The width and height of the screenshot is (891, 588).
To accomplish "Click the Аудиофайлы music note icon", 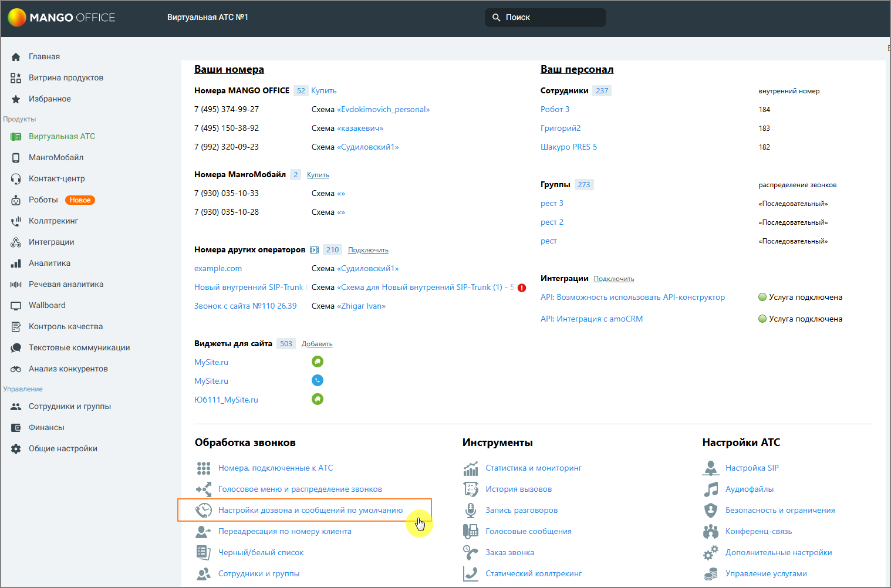I will (711, 489).
